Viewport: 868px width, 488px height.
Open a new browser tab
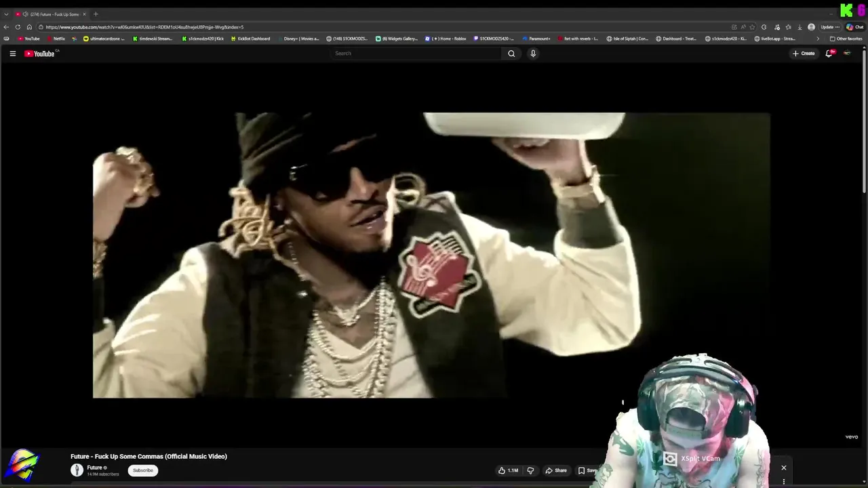[96, 14]
